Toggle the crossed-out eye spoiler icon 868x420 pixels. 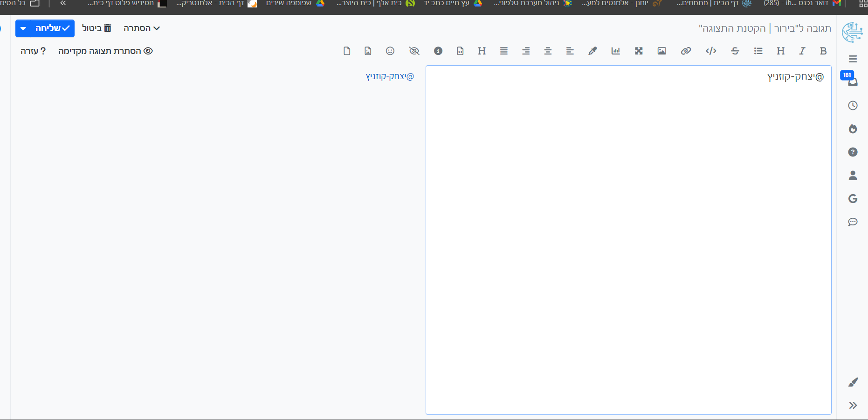coord(414,51)
